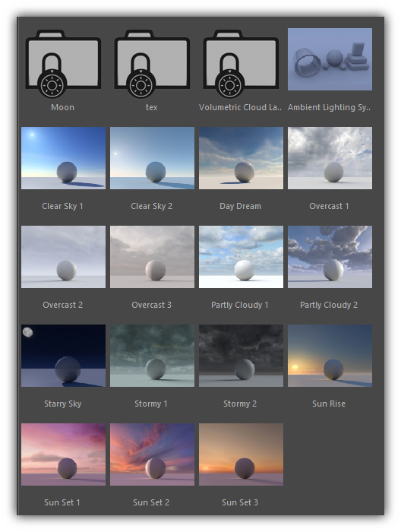
Task: Select the Overcast 3 preset
Action: tap(152, 257)
